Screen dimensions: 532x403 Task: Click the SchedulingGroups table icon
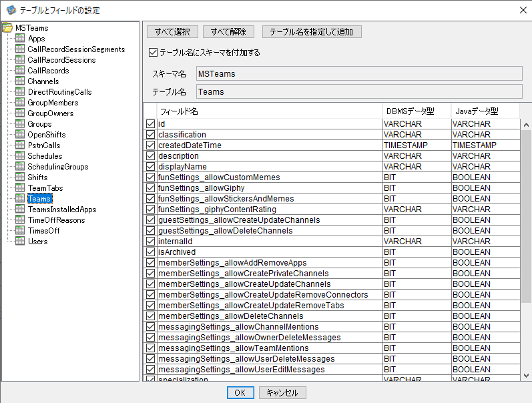(x=20, y=166)
